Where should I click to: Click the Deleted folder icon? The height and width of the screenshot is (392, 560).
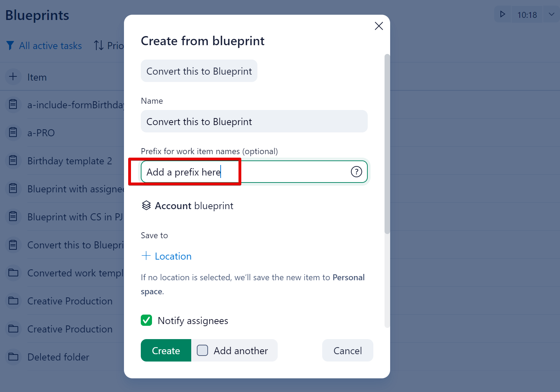click(13, 357)
